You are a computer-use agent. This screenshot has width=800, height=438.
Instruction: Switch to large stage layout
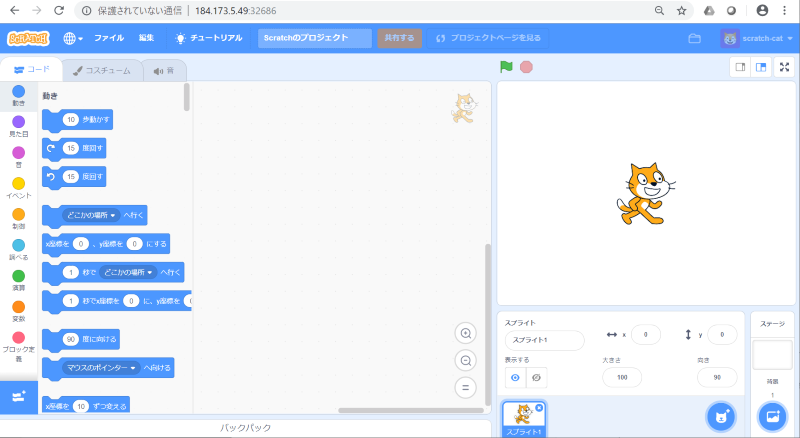(x=761, y=67)
